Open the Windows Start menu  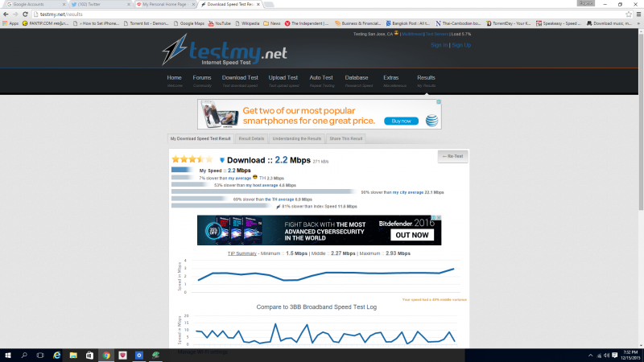[6, 354]
